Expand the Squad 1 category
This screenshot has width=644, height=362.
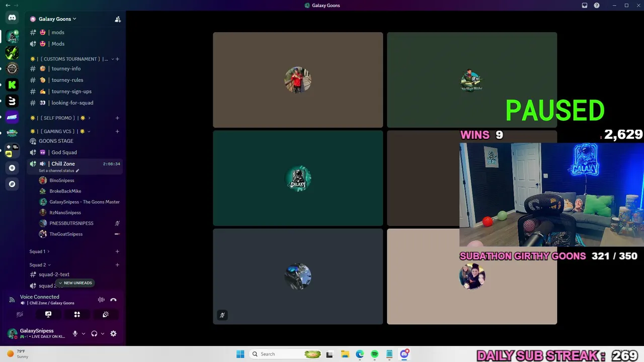(39, 251)
